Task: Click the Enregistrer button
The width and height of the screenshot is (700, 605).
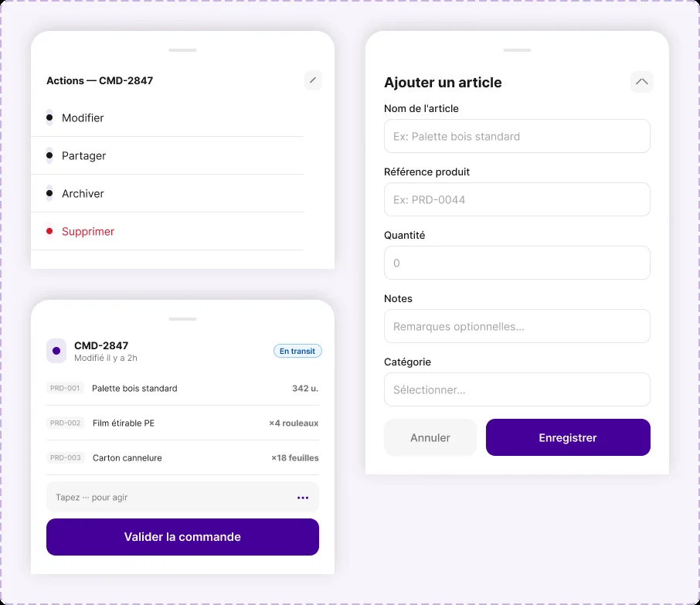Action: pos(568,437)
